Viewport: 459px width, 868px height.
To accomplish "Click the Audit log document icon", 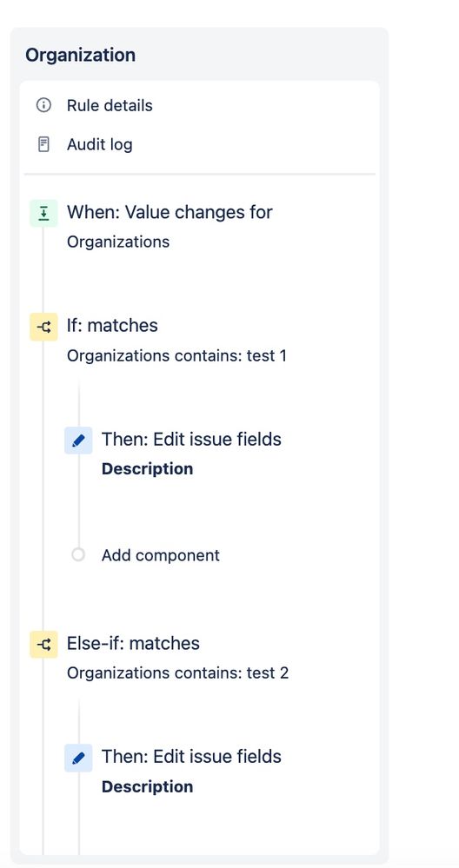I will coord(43,144).
